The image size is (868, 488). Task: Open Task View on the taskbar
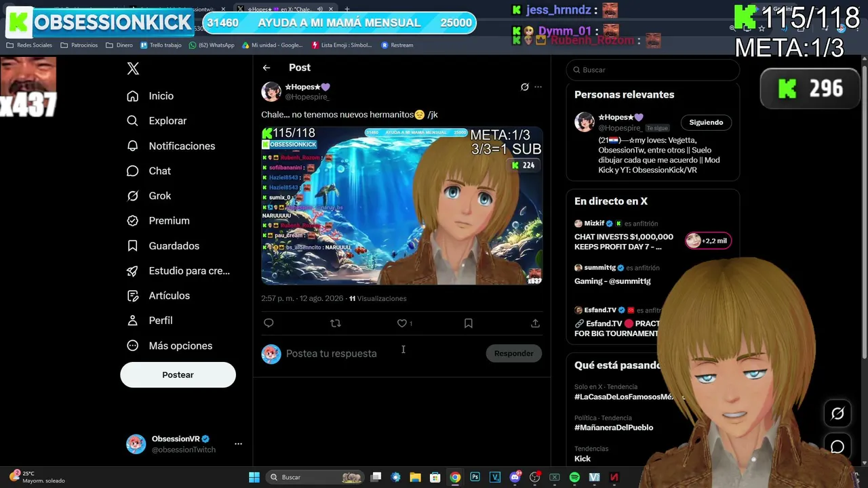(x=376, y=477)
